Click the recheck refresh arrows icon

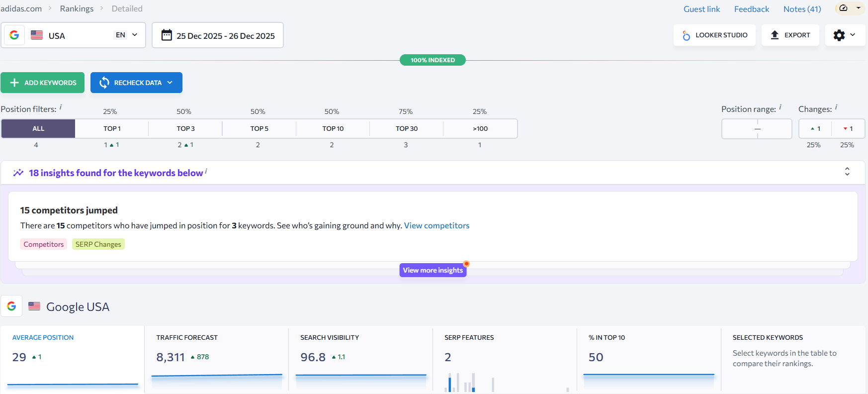pyautogui.click(x=104, y=83)
